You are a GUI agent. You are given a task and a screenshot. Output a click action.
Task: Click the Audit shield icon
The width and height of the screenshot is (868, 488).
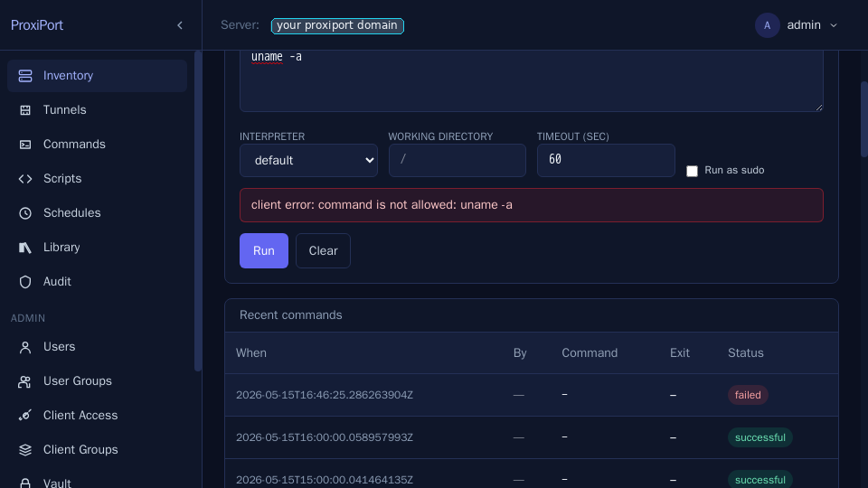[25, 282]
